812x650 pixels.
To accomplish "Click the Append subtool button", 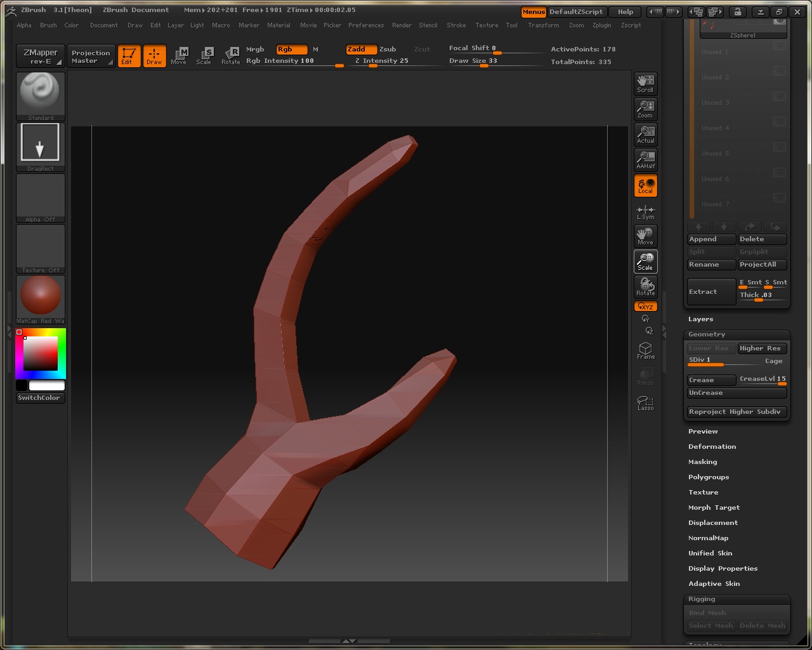I will pyautogui.click(x=711, y=239).
